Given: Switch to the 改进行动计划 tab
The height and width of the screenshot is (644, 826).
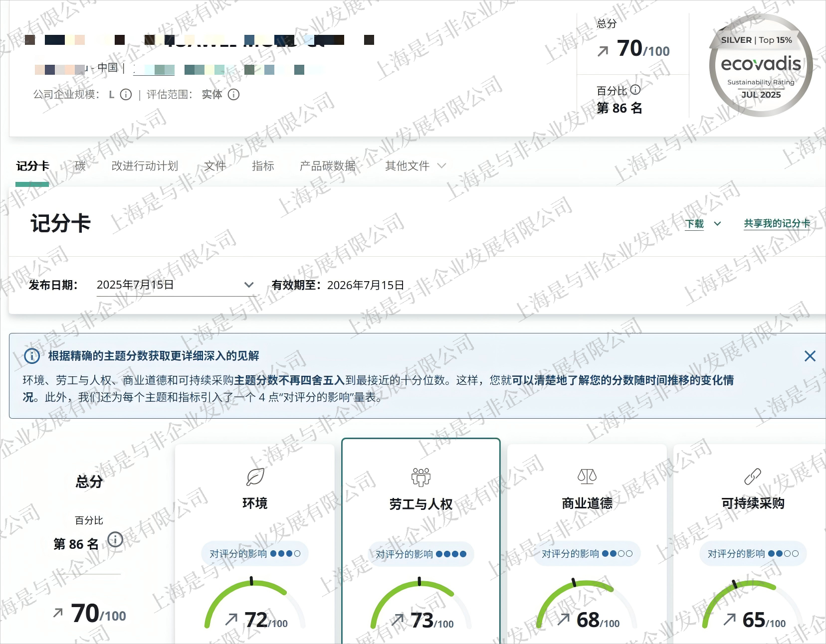Looking at the screenshot, I should click(145, 166).
